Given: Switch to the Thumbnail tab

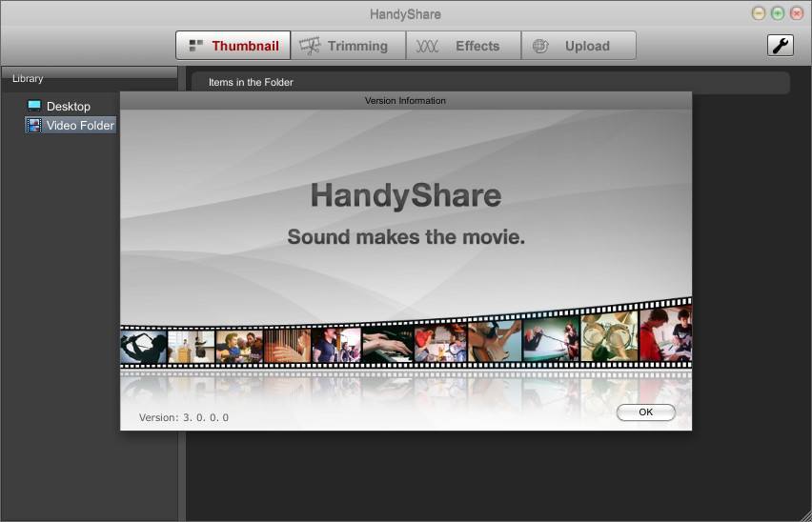Looking at the screenshot, I should pos(233,46).
